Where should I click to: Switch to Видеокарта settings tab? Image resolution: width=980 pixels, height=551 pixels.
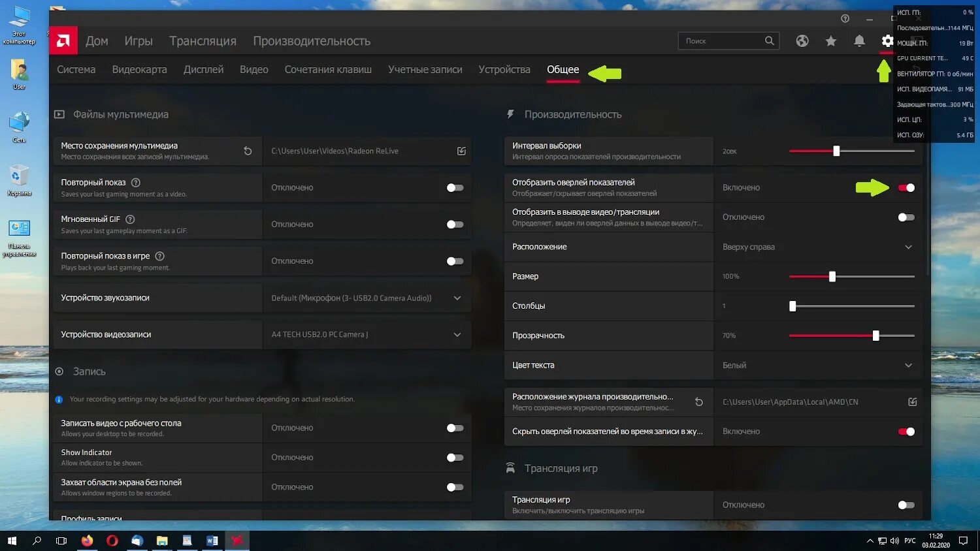(x=139, y=70)
